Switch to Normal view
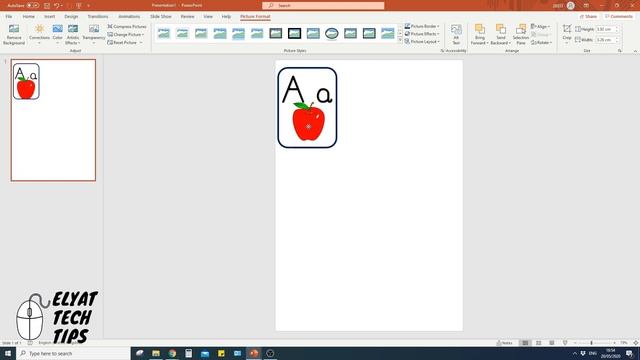This screenshot has width=640, height=360. pyautogui.click(x=525, y=343)
